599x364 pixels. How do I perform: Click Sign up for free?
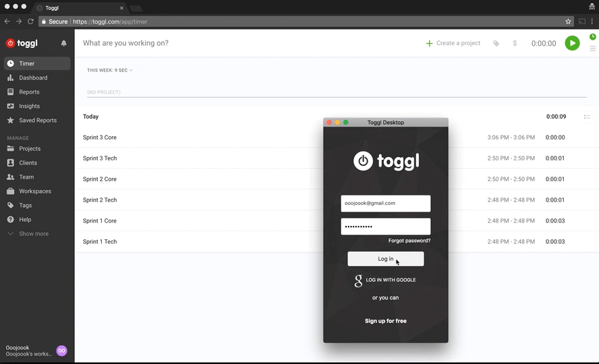pos(385,321)
